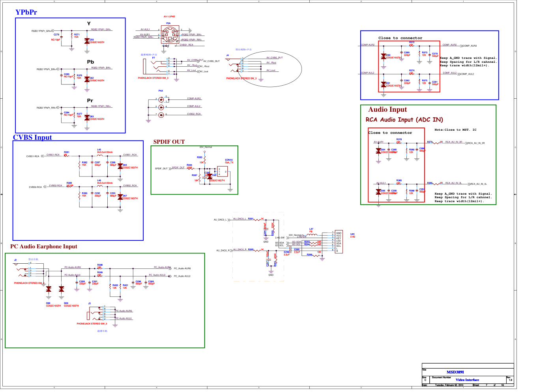The width and height of the screenshot is (554, 392).
Task: Click the COMP_AUR2 output port
Action: 470,46
